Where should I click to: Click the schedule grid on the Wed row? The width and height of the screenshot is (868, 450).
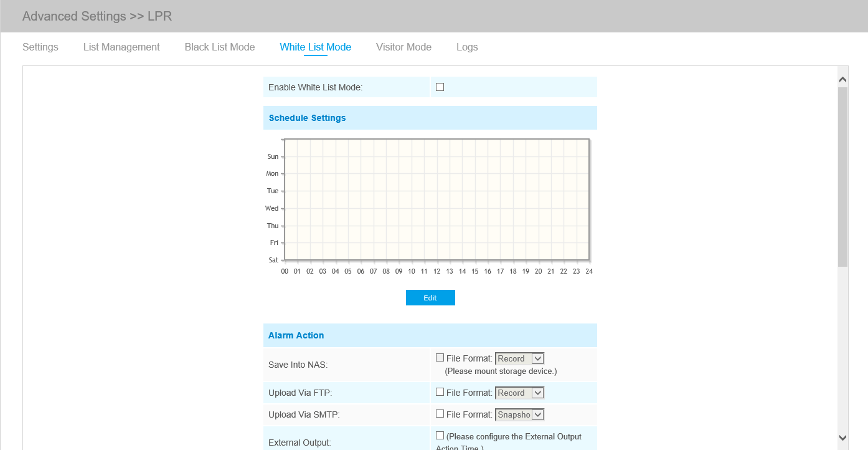[437, 208]
